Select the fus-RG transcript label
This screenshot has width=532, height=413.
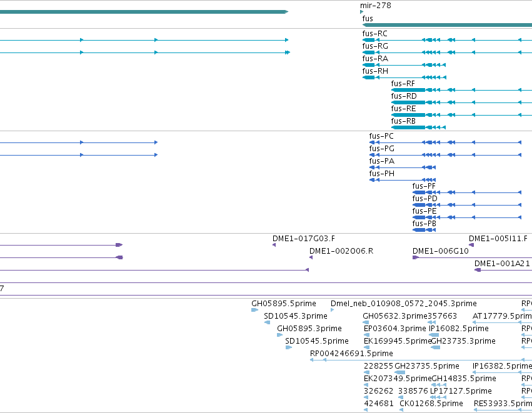click(375, 46)
